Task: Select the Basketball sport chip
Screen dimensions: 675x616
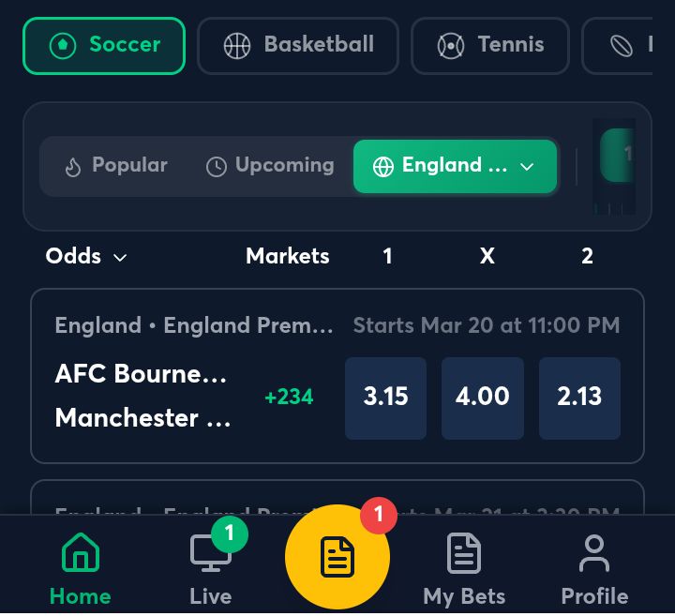Action: click(298, 45)
